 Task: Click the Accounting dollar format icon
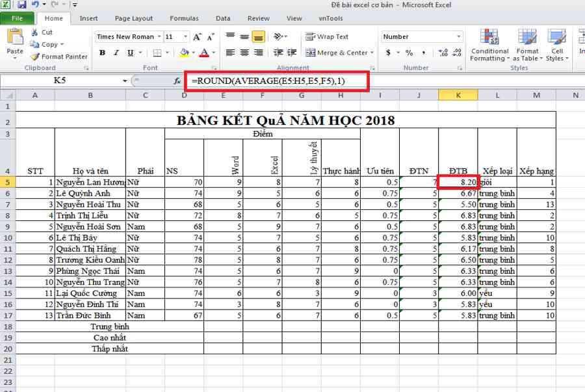click(x=389, y=53)
